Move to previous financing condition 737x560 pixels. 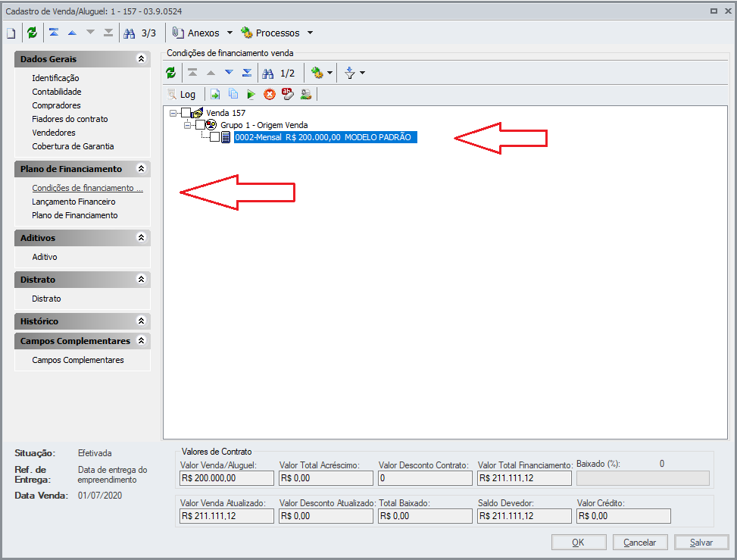click(x=211, y=73)
